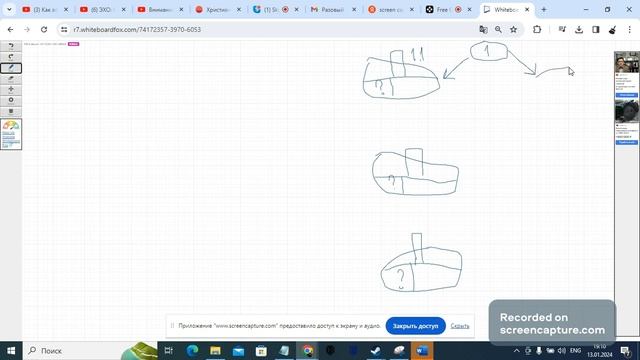Open Steam from the taskbar

(x=376, y=351)
